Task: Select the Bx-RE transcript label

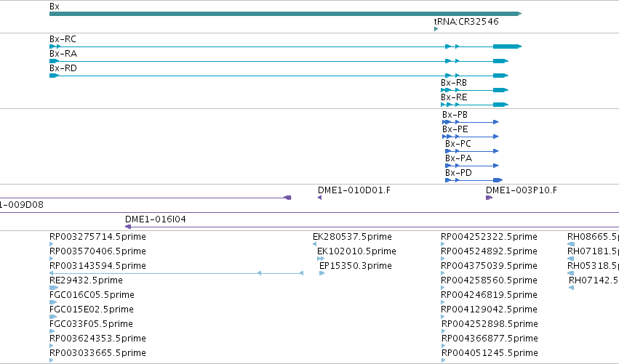Action: coord(454,97)
